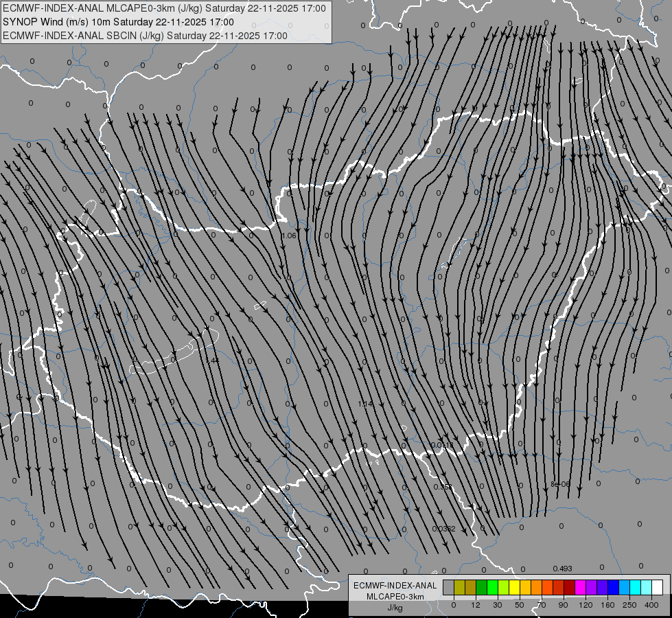Select the dark red legend swatch
The image size is (672, 618).
569,587
